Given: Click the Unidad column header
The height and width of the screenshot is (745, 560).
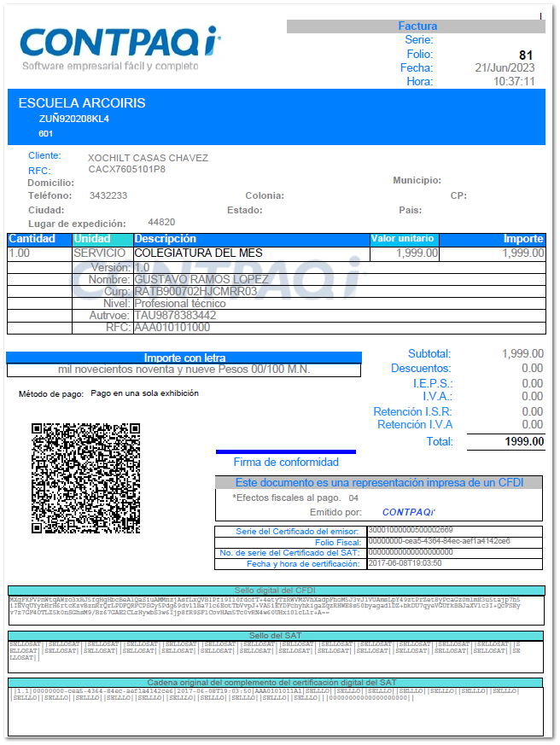Looking at the screenshot, I should click(102, 240).
